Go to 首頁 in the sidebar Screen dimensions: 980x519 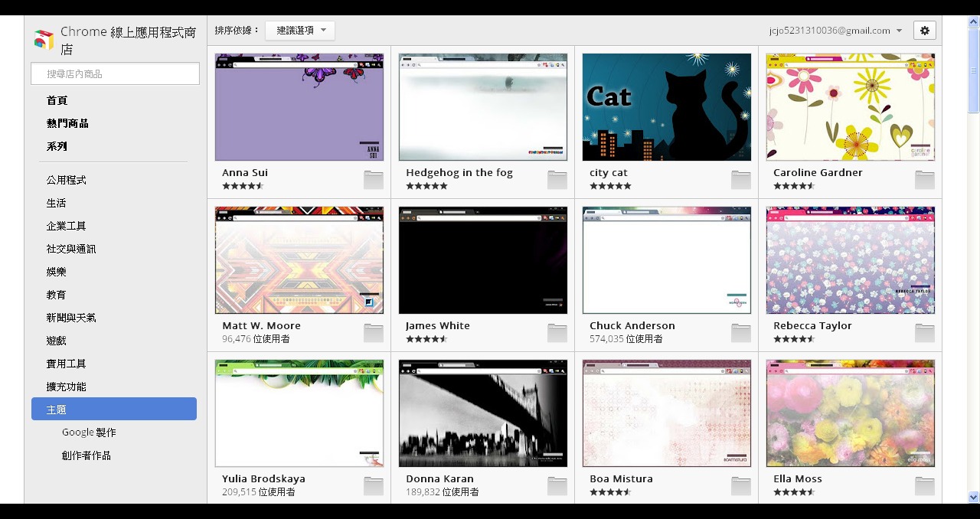(x=57, y=100)
